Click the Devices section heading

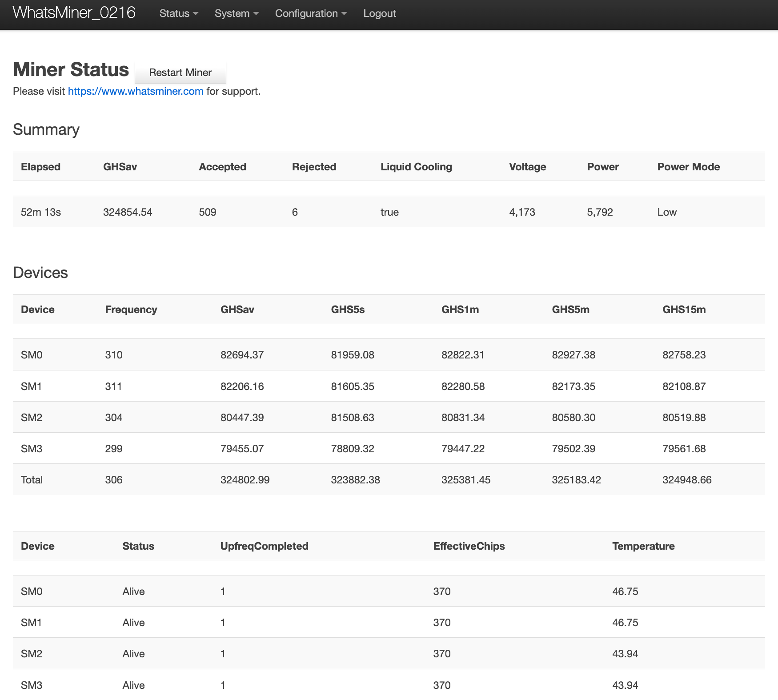click(40, 273)
